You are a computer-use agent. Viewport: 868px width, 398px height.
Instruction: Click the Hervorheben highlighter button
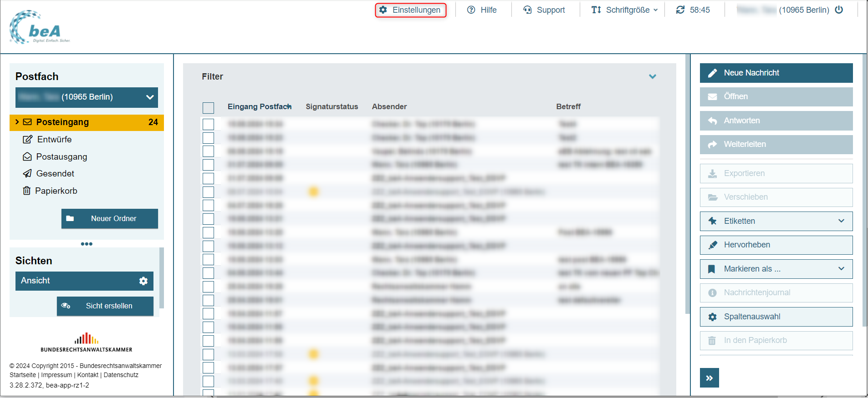coord(776,245)
